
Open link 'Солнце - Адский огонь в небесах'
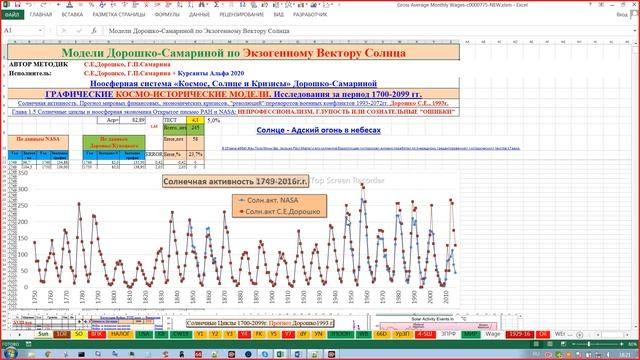point(318,130)
